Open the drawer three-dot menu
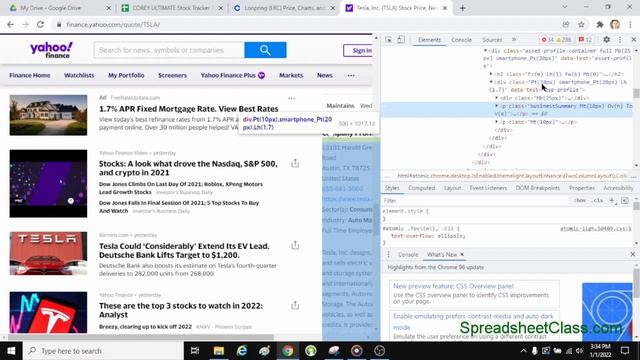 [x=388, y=254]
